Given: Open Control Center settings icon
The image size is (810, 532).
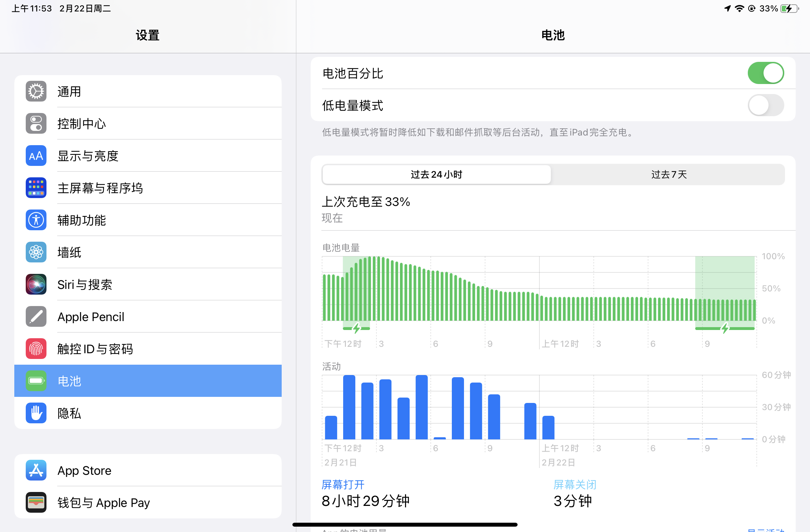Looking at the screenshot, I should 36,124.
